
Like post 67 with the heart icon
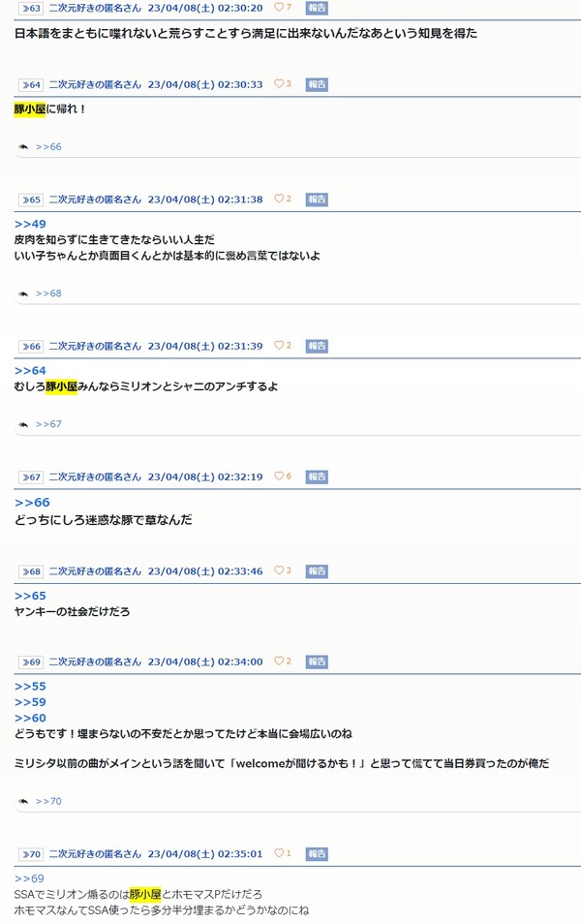coord(279,477)
